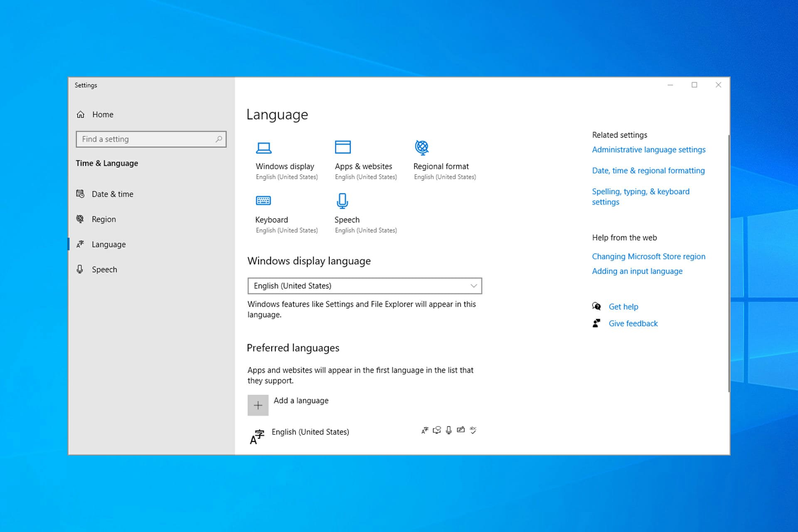Viewport: 798px width, 532px height.
Task: Open Apps & websites language settings
Action: point(363,158)
